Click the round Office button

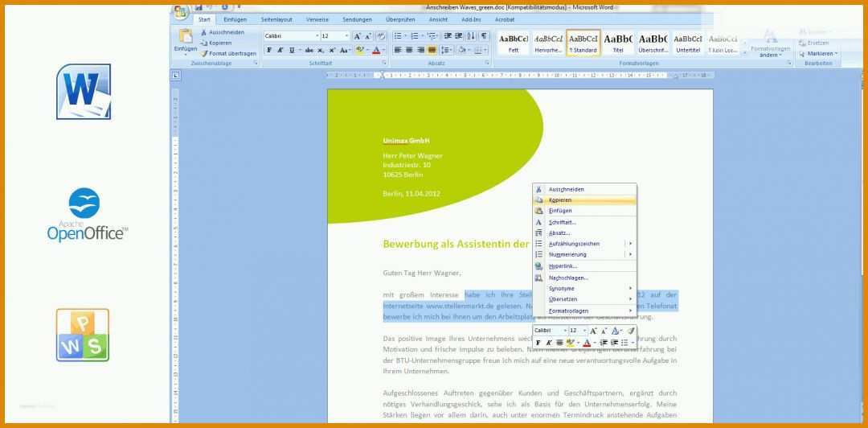[180, 11]
